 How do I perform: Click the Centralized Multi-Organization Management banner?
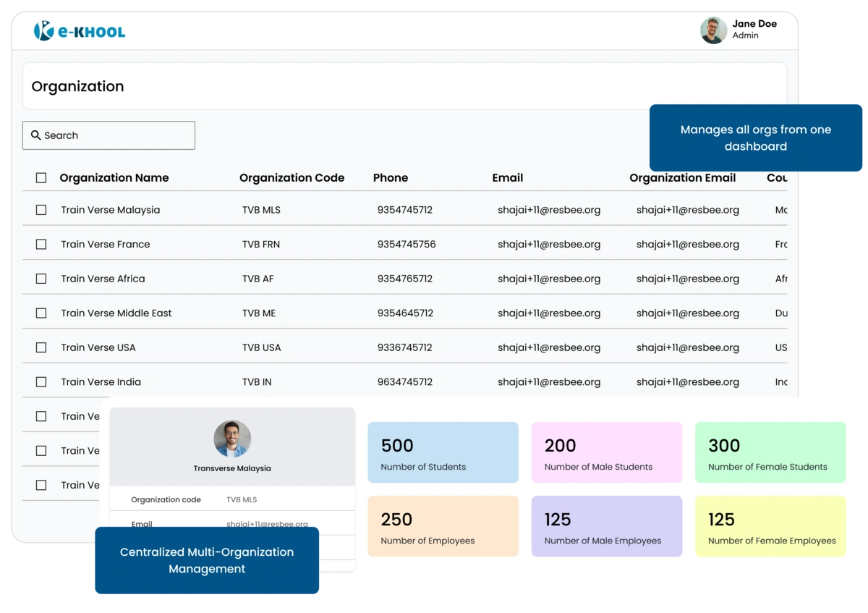coord(207,560)
